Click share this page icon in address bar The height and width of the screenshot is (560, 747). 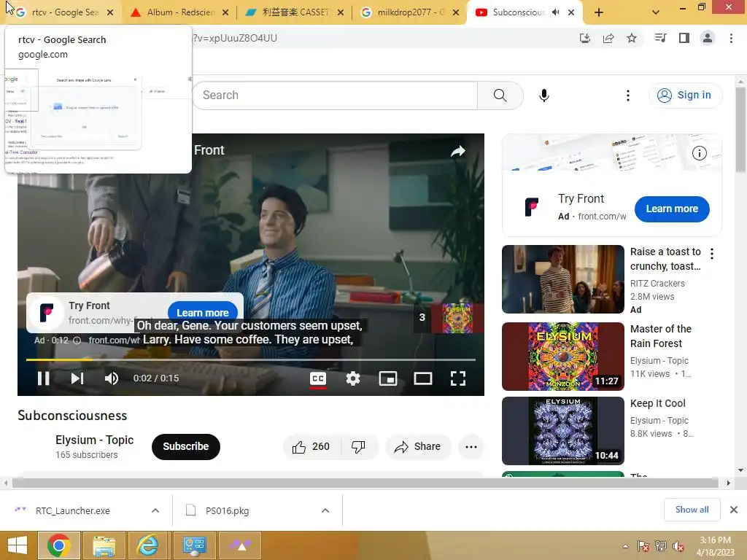tap(608, 38)
